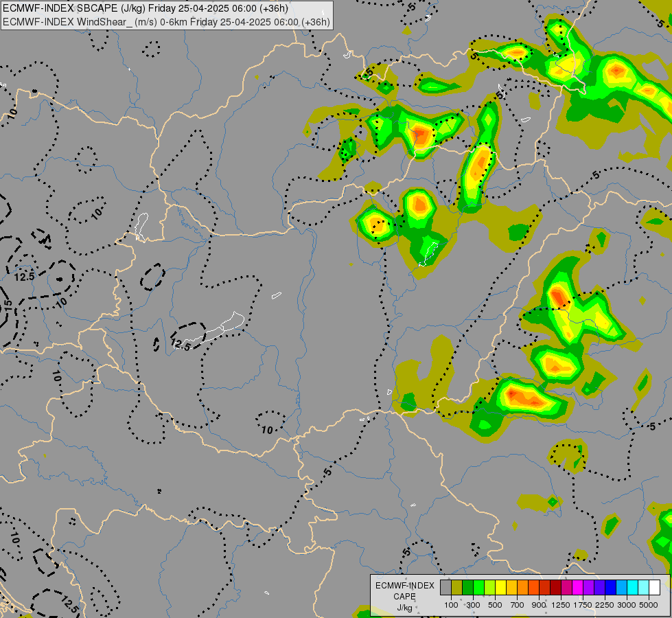
Task: Click the 300 value under the legend
Action: point(473,605)
